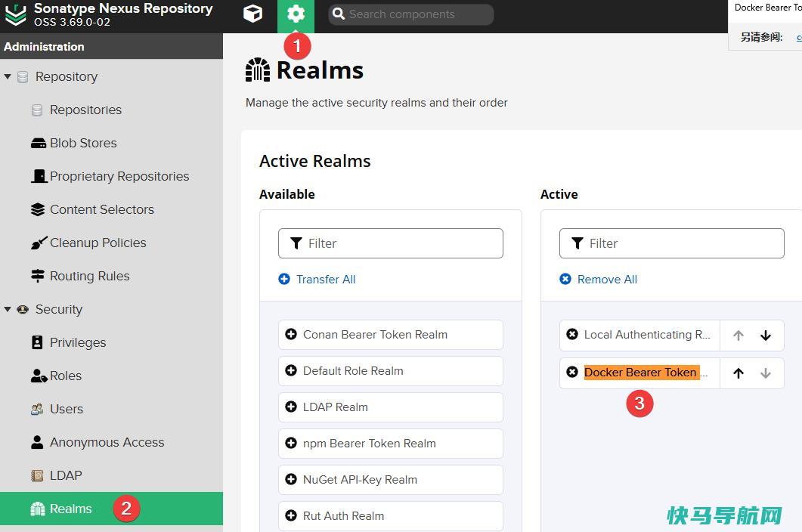The width and height of the screenshot is (802, 532).
Task: Click the Active realms Filter field
Action: [x=671, y=243]
